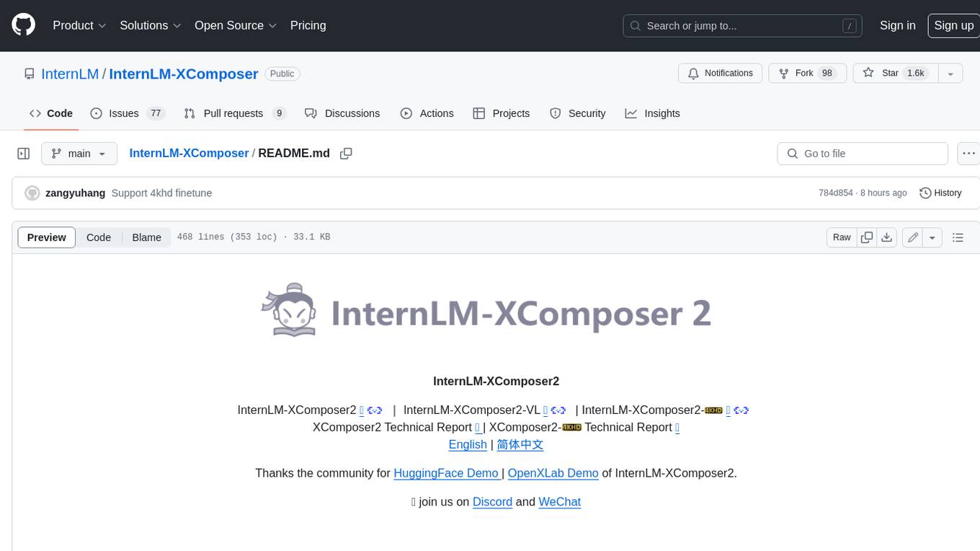Open the Support 4khd finetune commit
The width and height of the screenshot is (980, 551).
click(161, 193)
